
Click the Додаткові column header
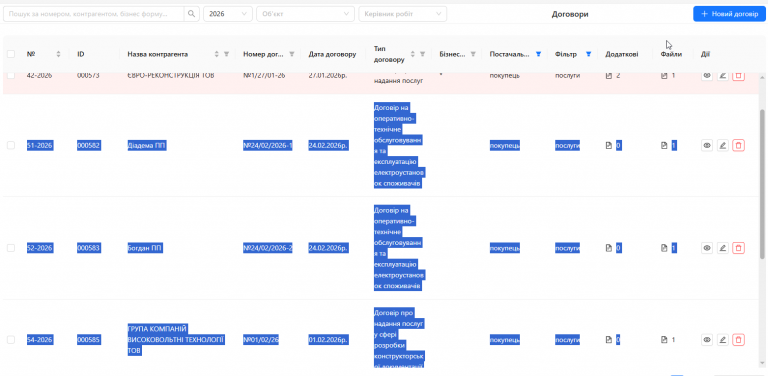click(x=622, y=54)
